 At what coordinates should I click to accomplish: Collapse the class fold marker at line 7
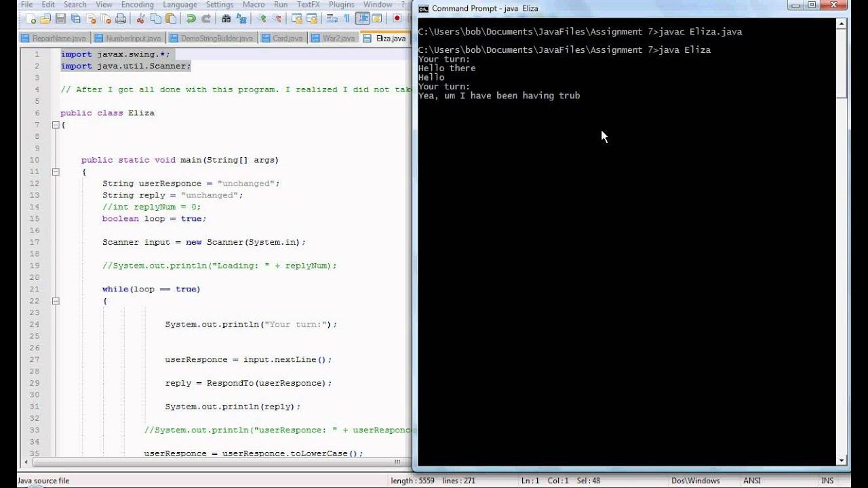[x=56, y=125]
